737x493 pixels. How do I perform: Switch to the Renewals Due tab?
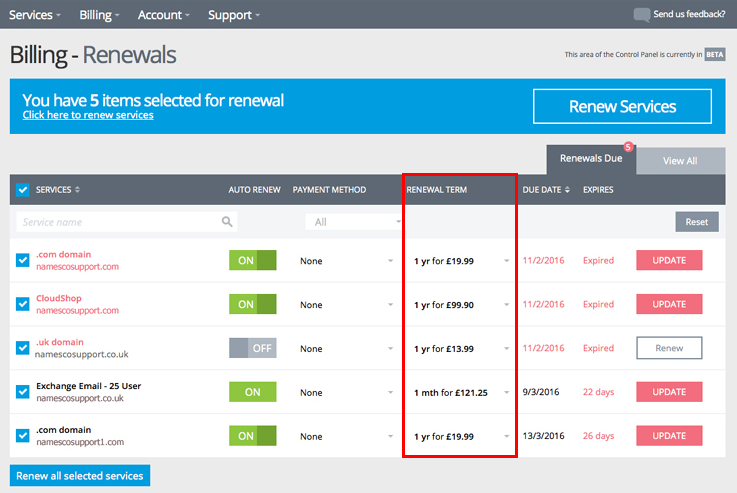(591, 159)
